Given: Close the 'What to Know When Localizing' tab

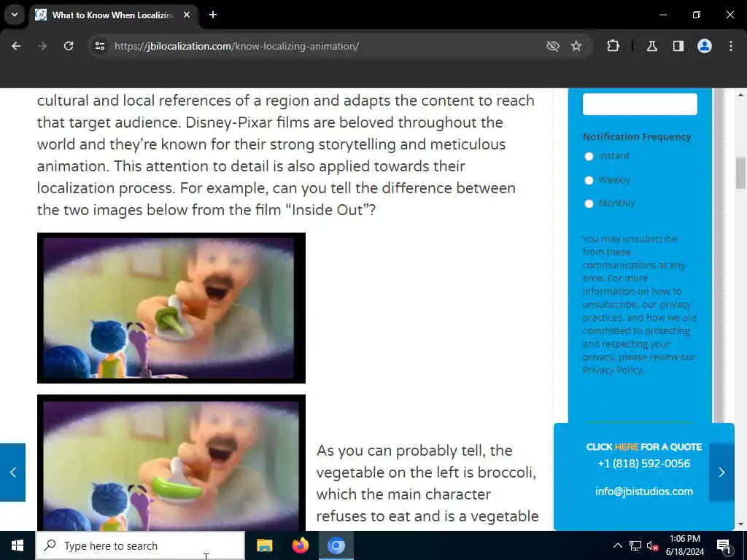Looking at the screenshot, I should click(x=187, y=15).
